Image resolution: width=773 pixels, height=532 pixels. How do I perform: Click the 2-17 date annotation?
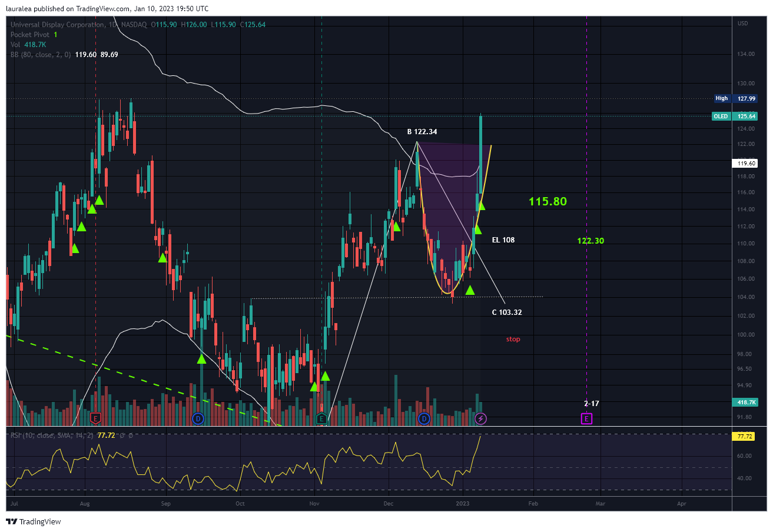tap(592, 404)
